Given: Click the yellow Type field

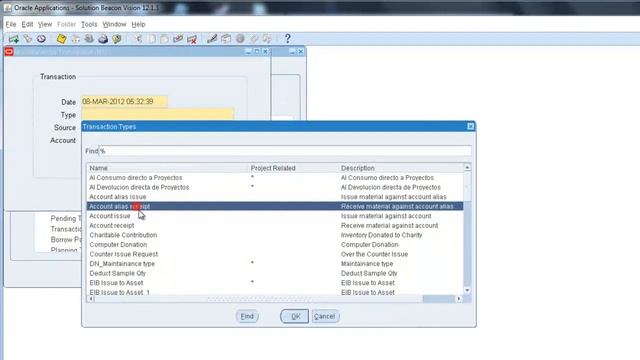Looking at the screenshot, I should [x=158, y=114].
